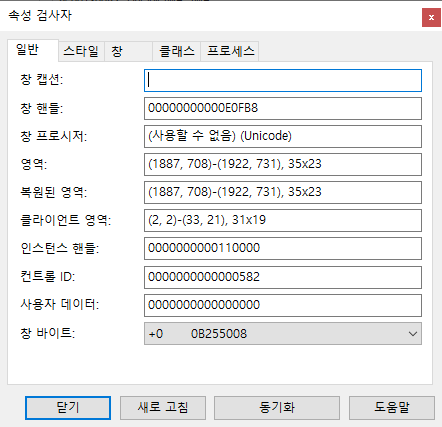Click the 복원된 영역 value field
This screenshot has width=442, height=427.
[283, 192]
